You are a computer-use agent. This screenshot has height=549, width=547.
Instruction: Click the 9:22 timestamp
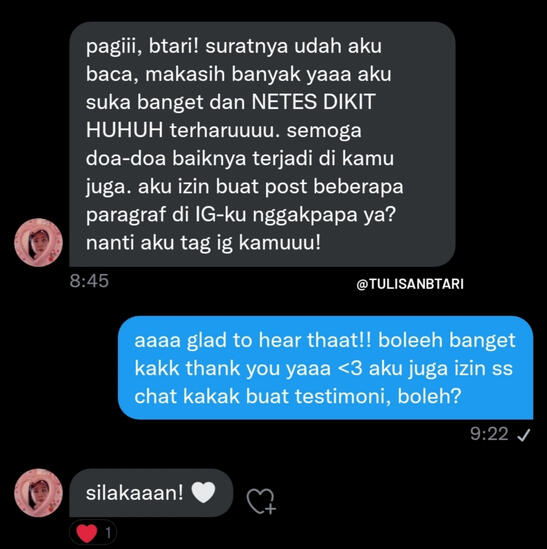(489, 434)
